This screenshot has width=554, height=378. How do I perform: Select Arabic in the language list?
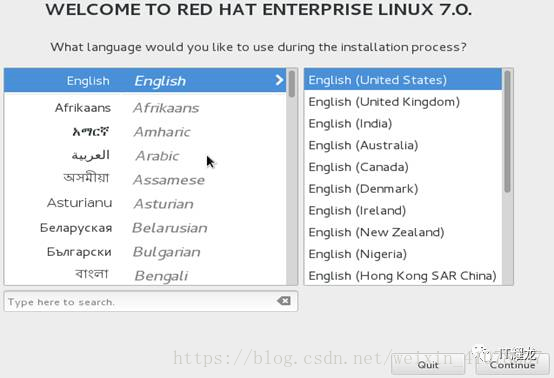coord(145,155)
